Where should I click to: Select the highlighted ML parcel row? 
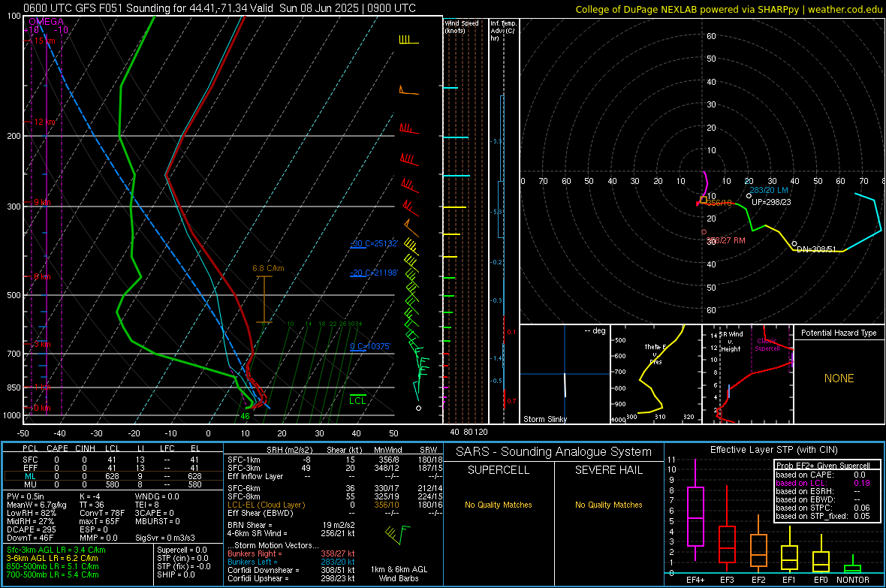113,476
